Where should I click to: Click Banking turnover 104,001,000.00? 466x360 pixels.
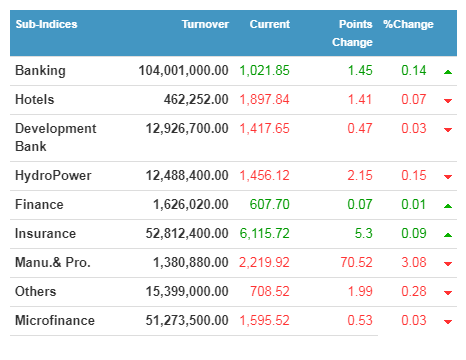tap(183, 70)
